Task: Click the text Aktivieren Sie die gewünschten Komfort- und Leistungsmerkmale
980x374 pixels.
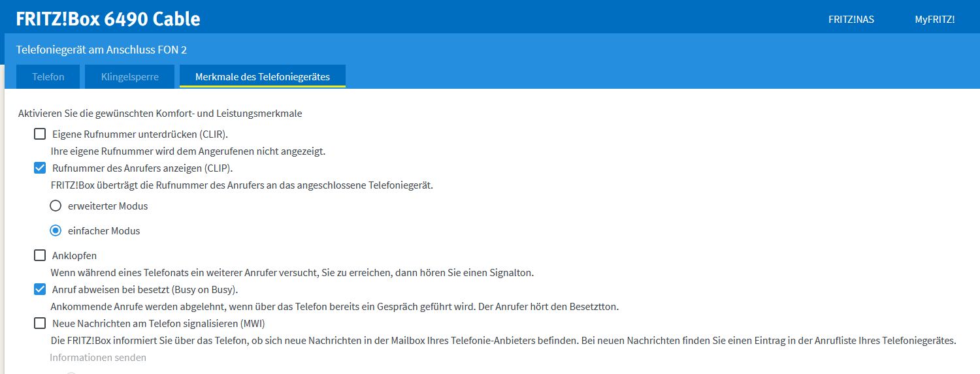Action: (x=160, y=114)
